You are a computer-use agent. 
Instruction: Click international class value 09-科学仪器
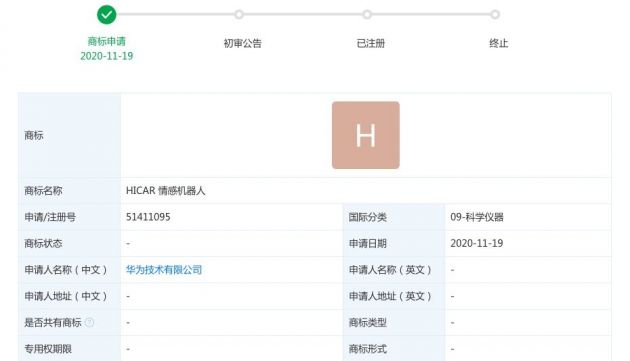point(477,217)
